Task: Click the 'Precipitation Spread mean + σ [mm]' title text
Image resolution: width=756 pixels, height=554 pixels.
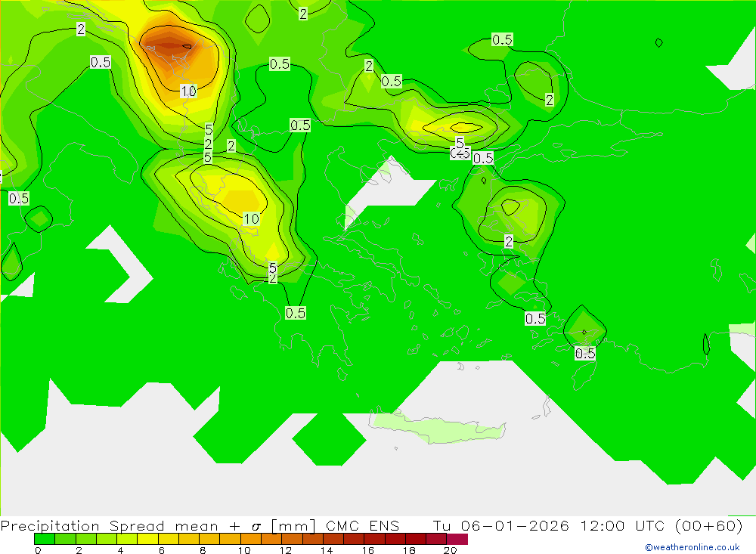Action: coord(158,525)
